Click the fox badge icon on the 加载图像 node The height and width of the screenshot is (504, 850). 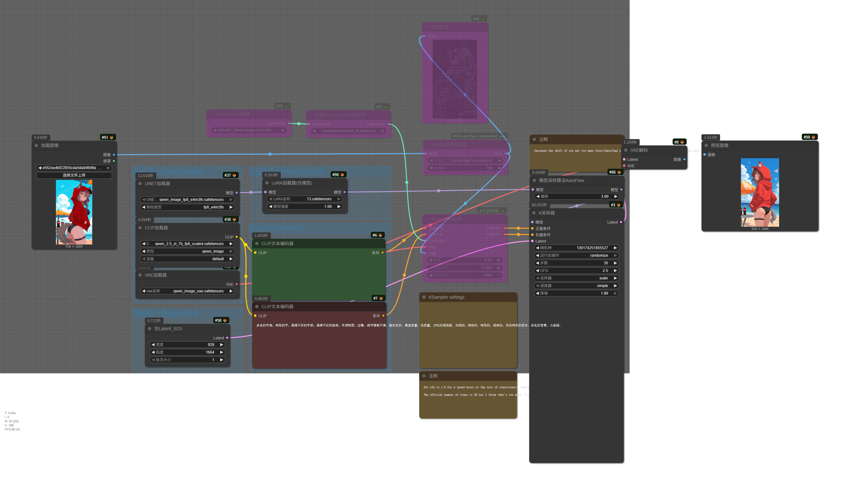[112, 137]
